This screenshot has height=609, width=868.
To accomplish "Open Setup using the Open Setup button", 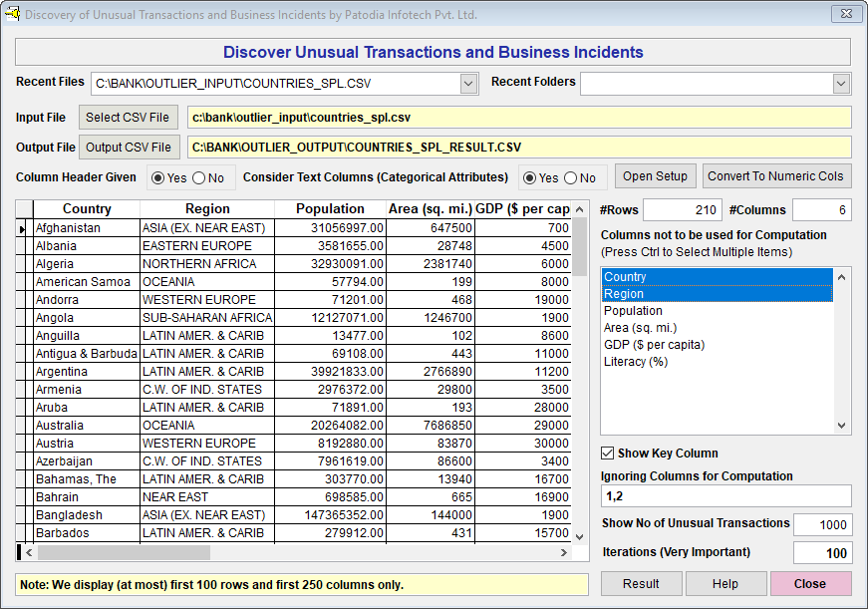I will click(x=655, y=176).
